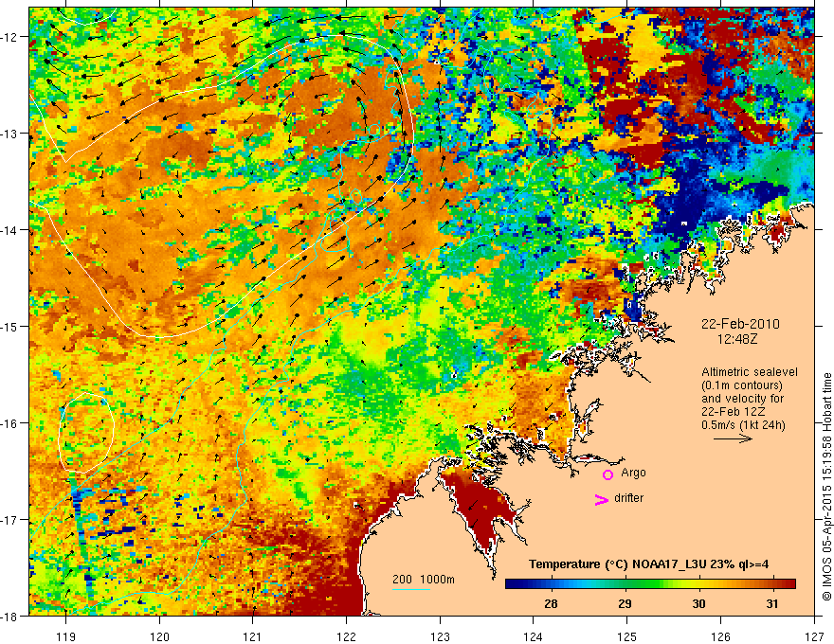Click longitude axis label 122
This screenshot has width=834, height=644.
click(346, 636)
